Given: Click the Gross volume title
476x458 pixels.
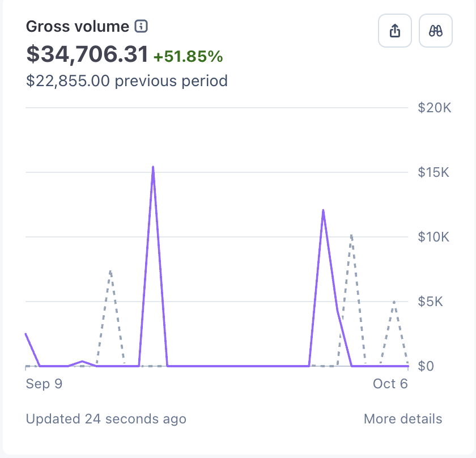Looking at the screenshot, I should click(x=78, y=27).
